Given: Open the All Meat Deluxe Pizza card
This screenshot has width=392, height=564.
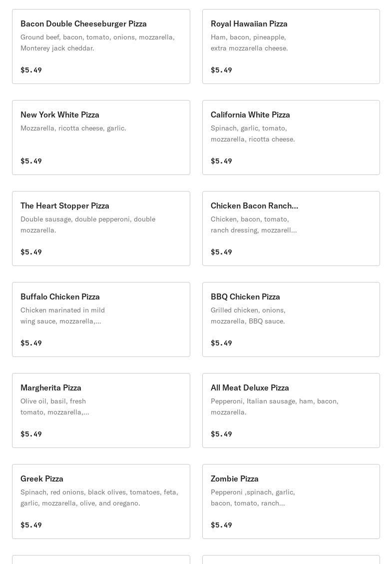Looking at the screenshot, I should click(291, 410).
